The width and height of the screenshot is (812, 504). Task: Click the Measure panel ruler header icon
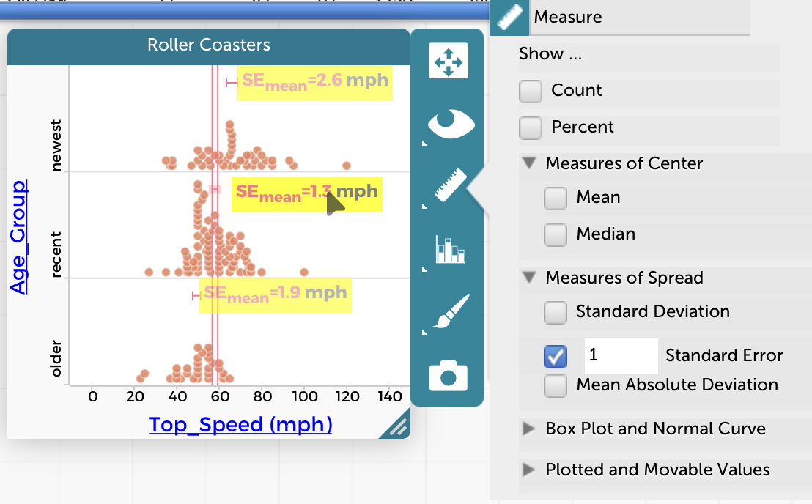coord(509,18)
